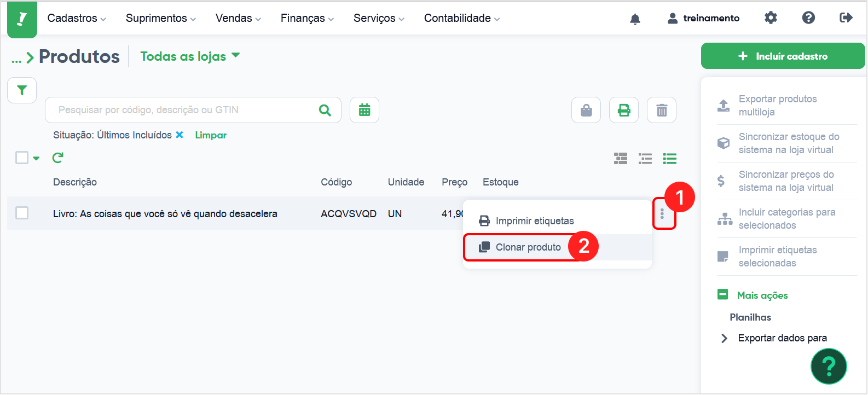Open the filter funnel button
The height and width of the screenshot is (395, 868).
click(x=22, y=90)
